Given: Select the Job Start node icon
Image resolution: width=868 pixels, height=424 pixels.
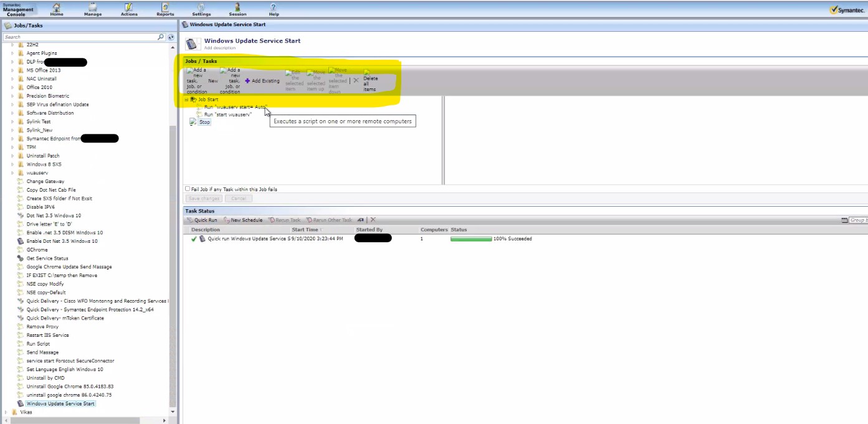Looking at the screenshot, I should (193, 100).
